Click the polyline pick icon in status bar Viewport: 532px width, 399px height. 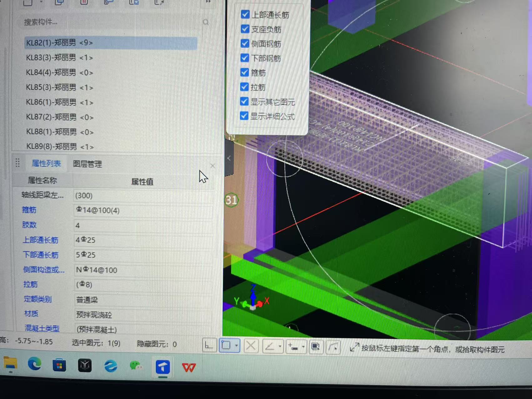point(333,347)
